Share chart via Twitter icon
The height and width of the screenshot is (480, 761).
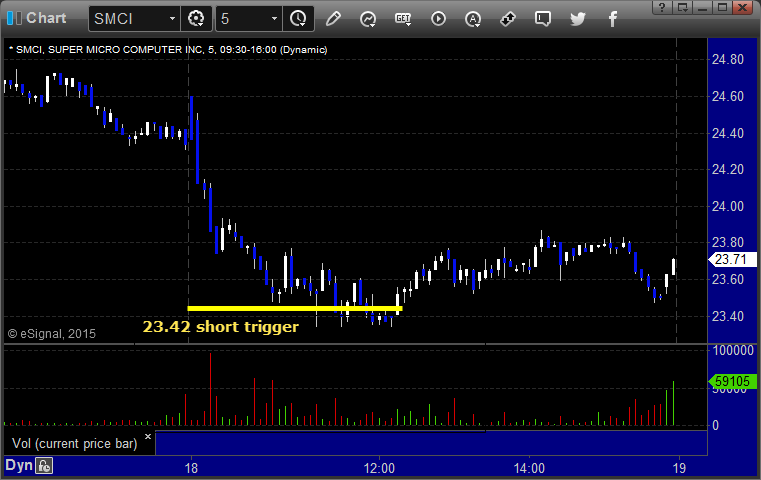coord(578,19)
